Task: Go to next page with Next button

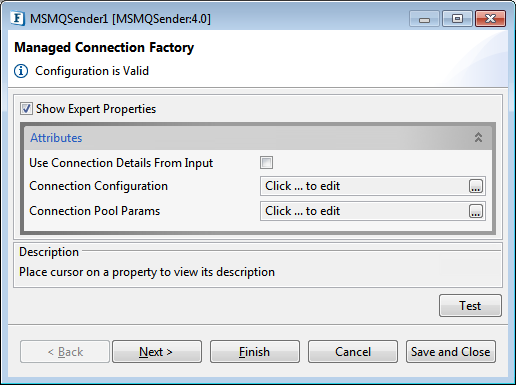Action: tap(157, 351)
